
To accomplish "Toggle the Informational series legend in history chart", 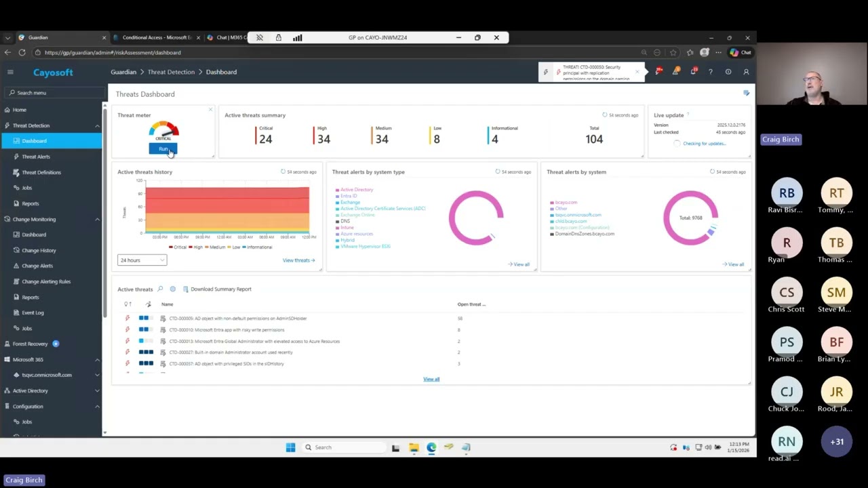I will point(256,247).
